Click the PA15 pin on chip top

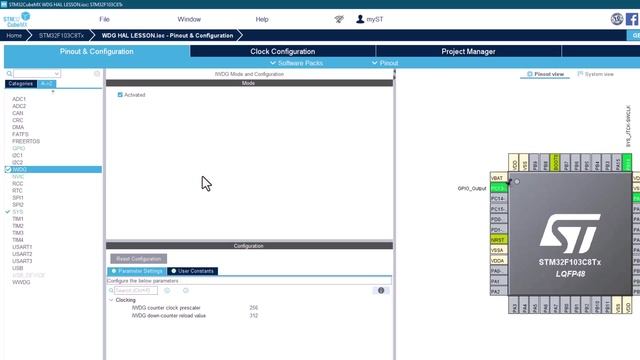617,162
